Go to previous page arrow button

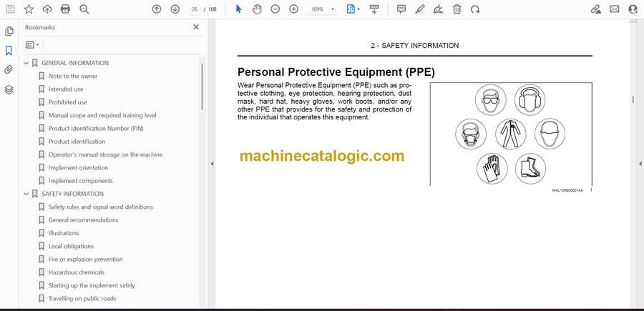coord(157,9)
